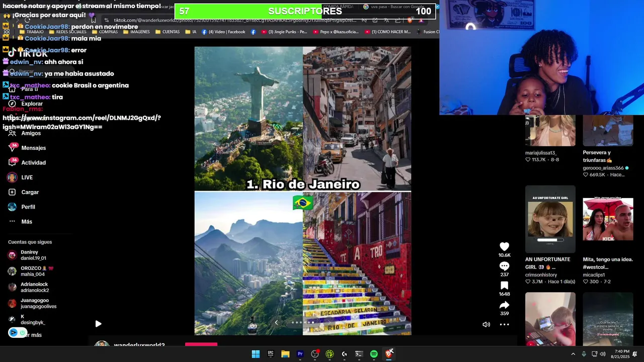
Task: Open Explorar in the TikTok sidebar
Action: 32,104
